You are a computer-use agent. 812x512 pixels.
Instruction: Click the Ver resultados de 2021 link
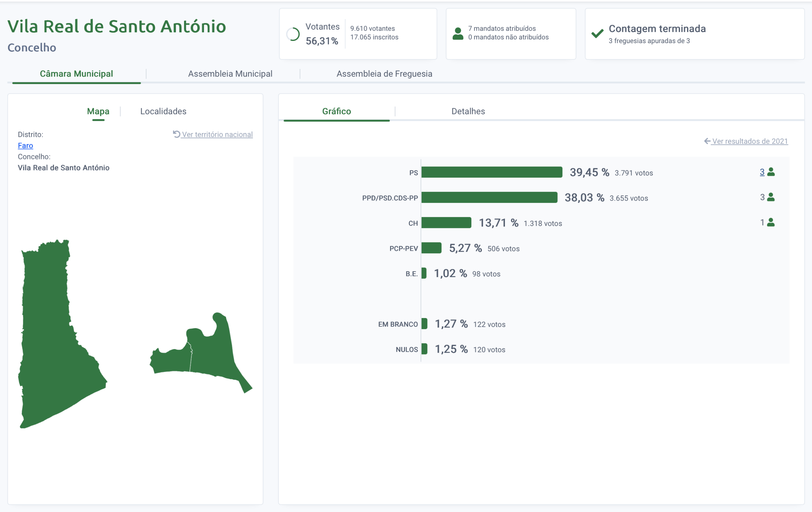point(750,141)
